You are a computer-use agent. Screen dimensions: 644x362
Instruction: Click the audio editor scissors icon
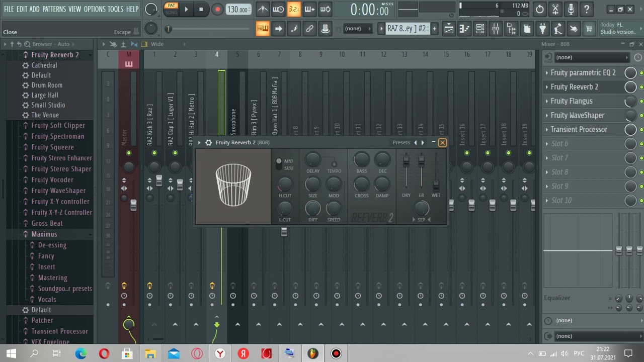coord(555,9)
